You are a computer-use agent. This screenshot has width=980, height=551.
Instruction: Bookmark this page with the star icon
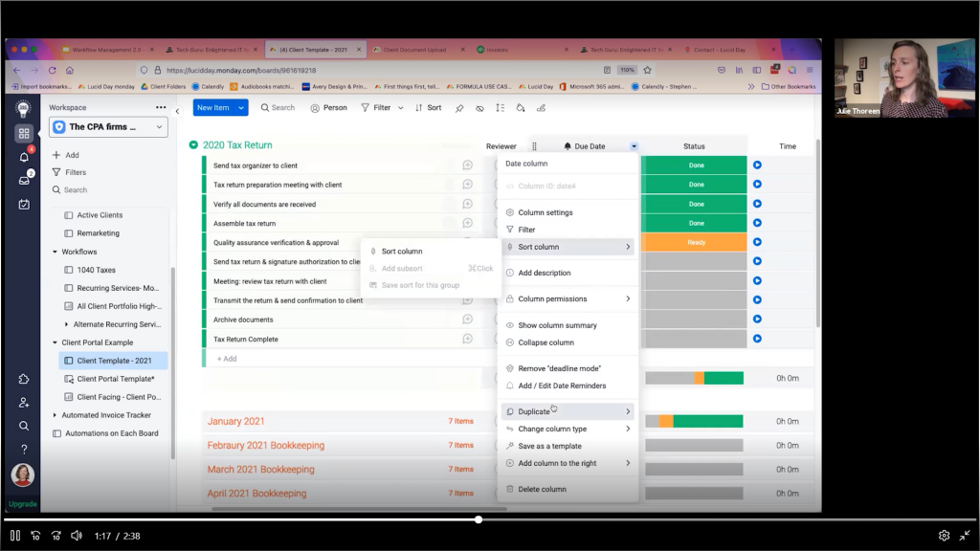click(x=648, y=70)
